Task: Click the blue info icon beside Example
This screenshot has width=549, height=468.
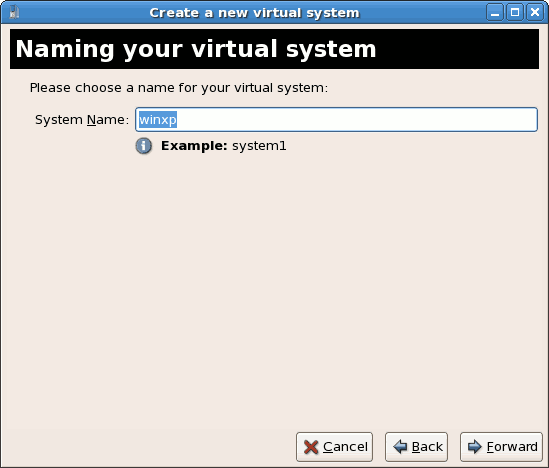Action: pos(144,146)
